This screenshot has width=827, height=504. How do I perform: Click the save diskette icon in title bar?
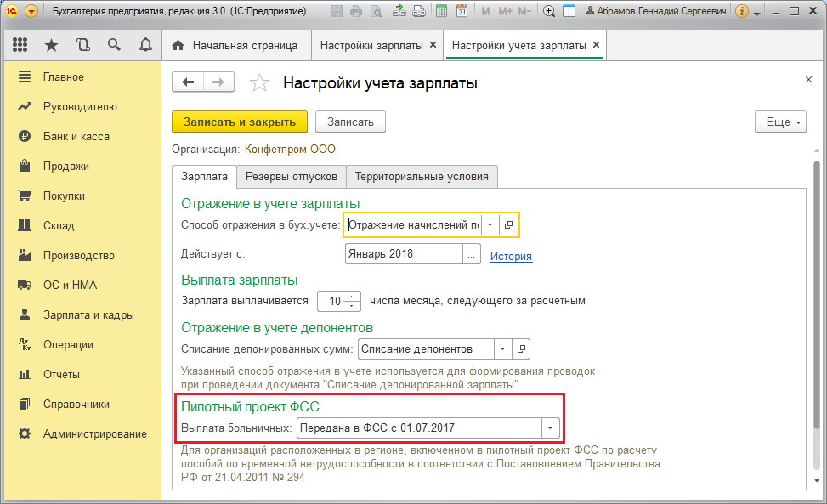point(337,11)
